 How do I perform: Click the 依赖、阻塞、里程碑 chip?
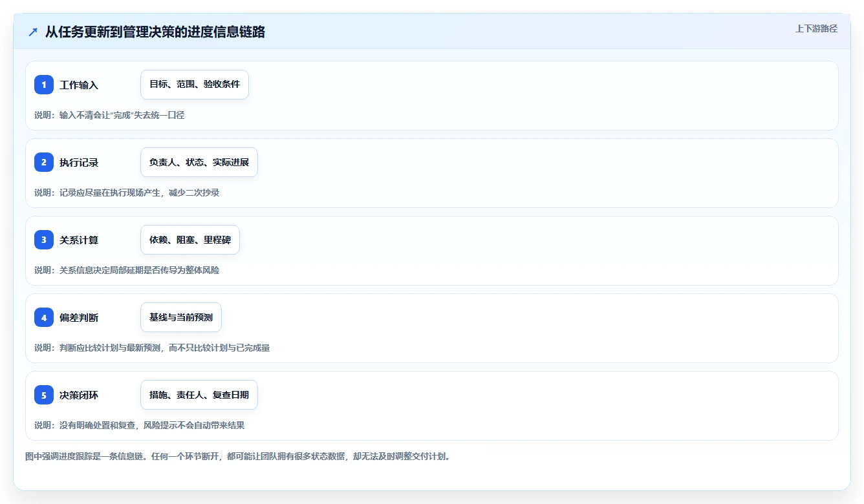tap(190, 240)
